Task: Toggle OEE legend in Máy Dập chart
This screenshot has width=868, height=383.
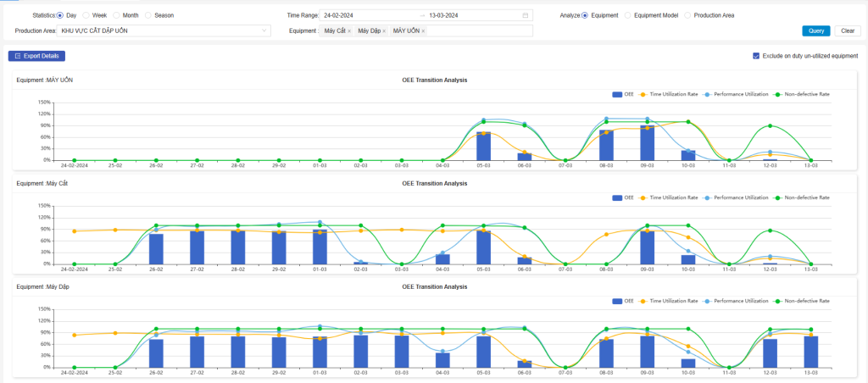Action: (x=623, y=301)
